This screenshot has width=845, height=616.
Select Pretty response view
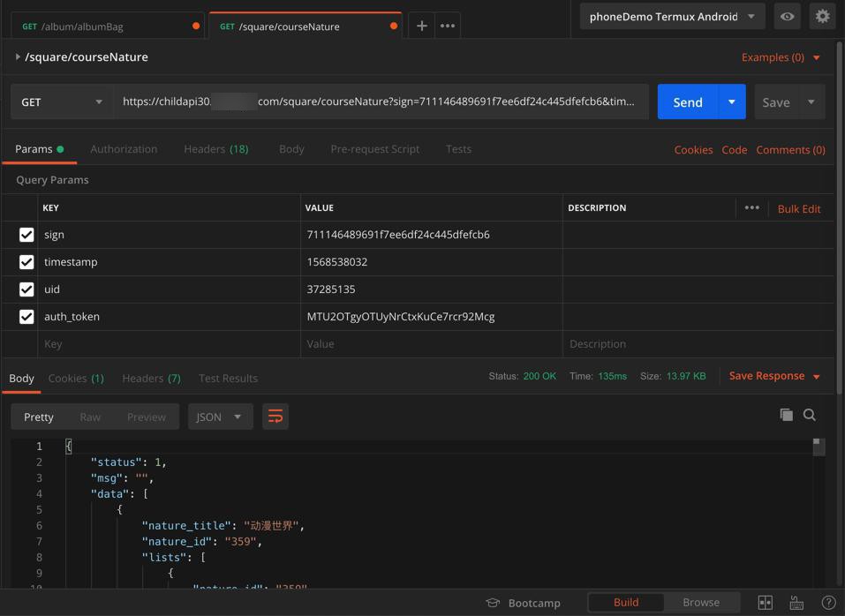click(39, 417)
